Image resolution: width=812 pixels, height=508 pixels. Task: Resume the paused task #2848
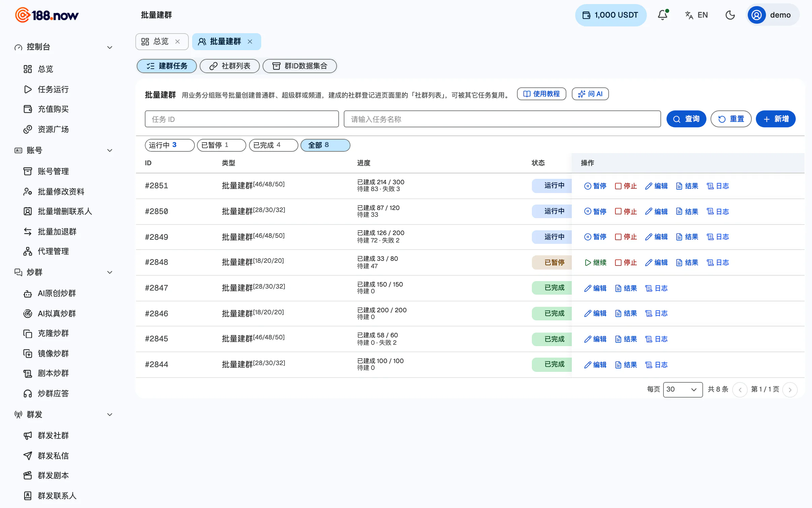(595, 262)
